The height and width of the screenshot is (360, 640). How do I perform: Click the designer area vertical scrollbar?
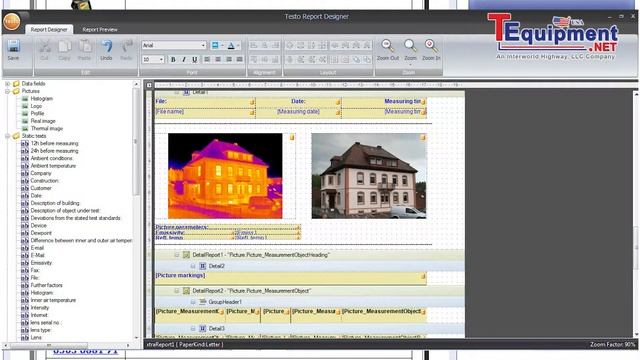(636, 247)
